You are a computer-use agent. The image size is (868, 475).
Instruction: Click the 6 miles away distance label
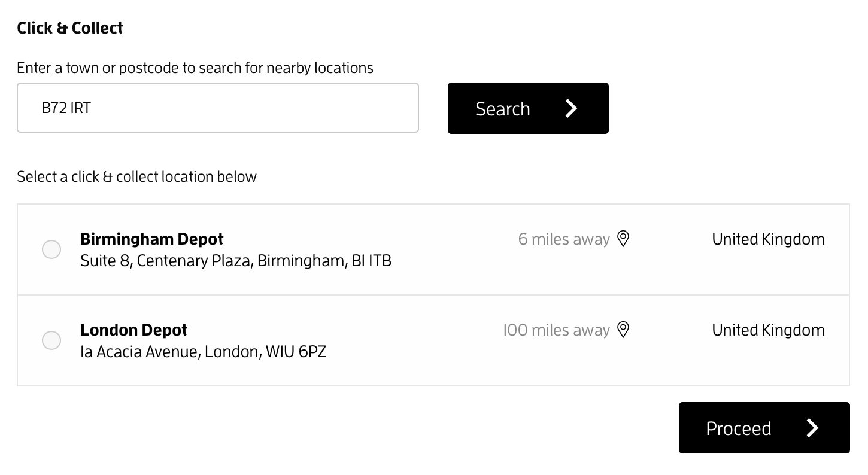(x=563, y=239)
